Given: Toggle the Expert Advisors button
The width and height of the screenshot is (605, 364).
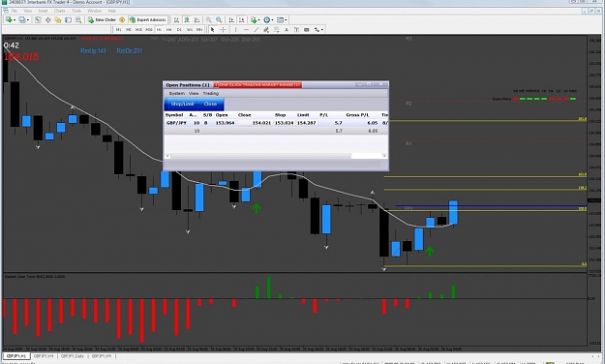Looking at the screenshot, I should point(148,19).
